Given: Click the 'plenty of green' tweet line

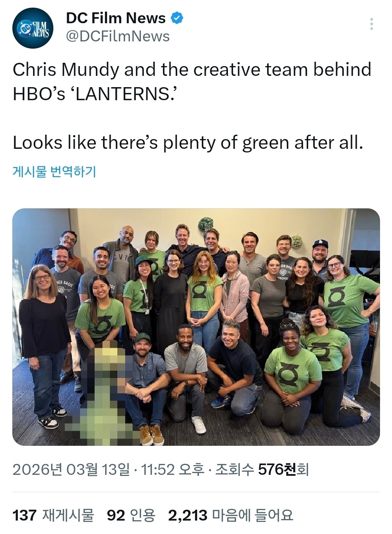Looking at the screenshot, I should [x=188, y=143].
